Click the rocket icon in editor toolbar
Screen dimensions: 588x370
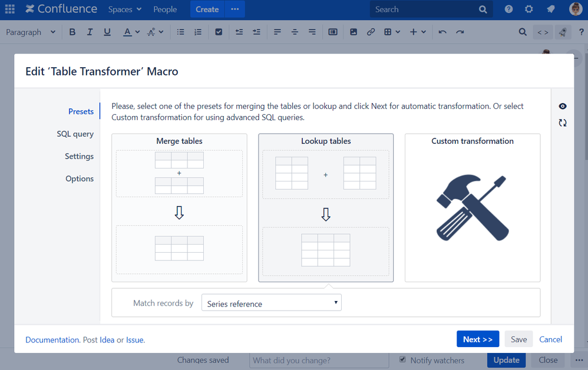tap(563, 32)
